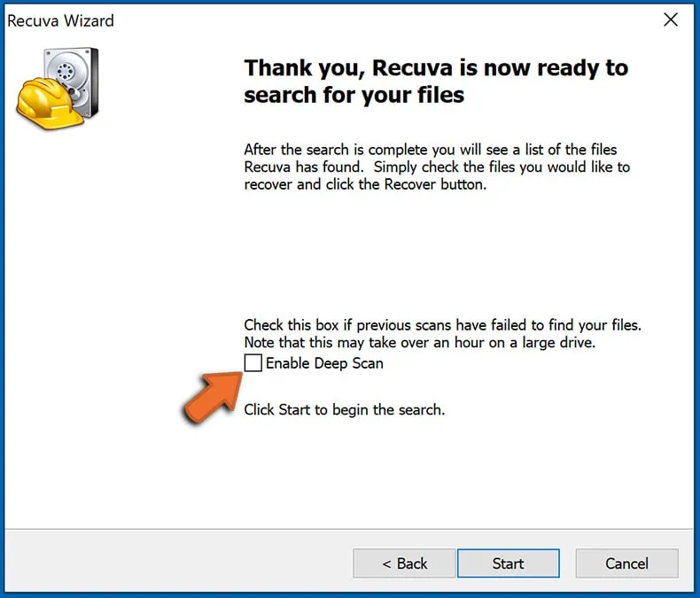Click the "click the Recover button" instruction line
Screen dimensions: 700x598
pos(365,185)
